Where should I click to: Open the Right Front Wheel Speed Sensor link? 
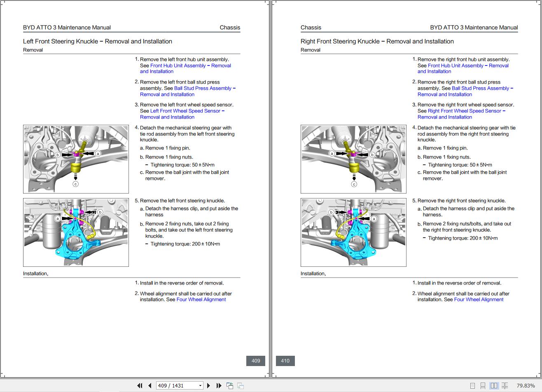coord(461,114)
